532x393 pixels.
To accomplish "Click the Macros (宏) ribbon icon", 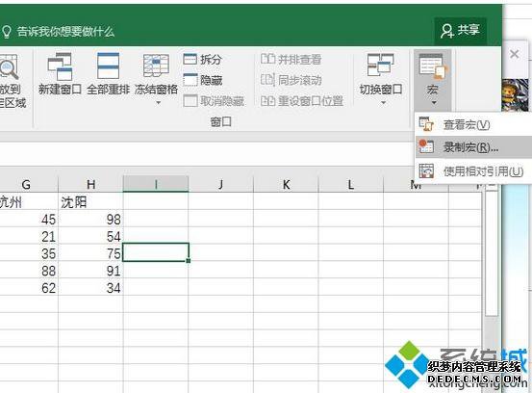I will click(x=433, y=65).
